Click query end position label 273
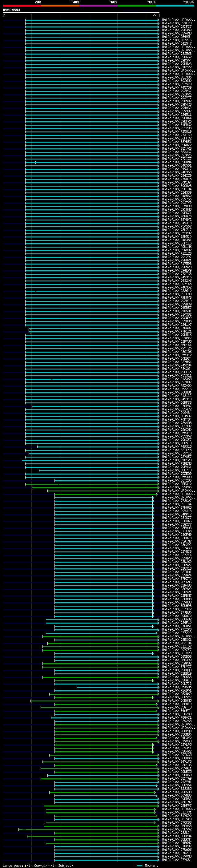This screenshot has height=868, width=197. click(155, 15)
